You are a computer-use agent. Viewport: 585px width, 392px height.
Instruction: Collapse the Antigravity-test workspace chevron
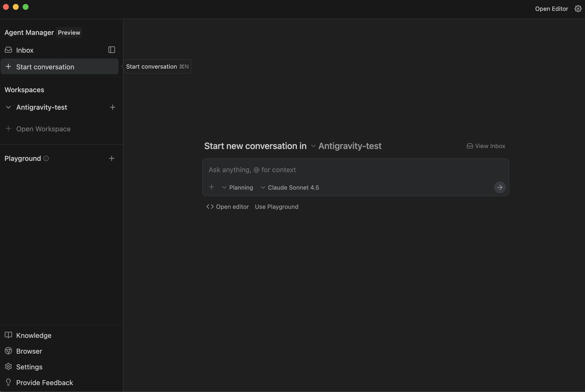coord(8,107)
